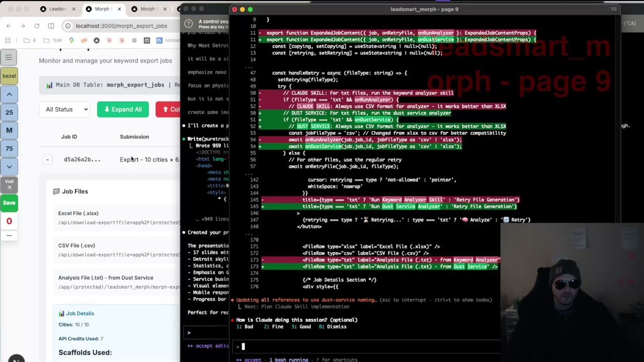This screenshot has height=362, width=644.
Task: Click the browser forward arrow
Action: coord(23,26)
